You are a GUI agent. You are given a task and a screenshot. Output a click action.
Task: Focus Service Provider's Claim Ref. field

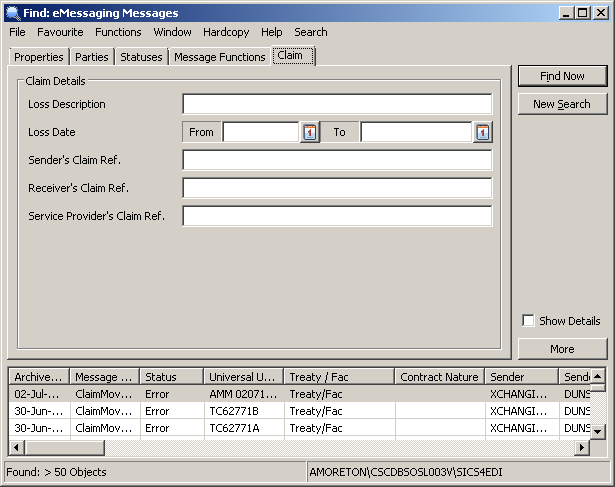click(x=337, y=216)
